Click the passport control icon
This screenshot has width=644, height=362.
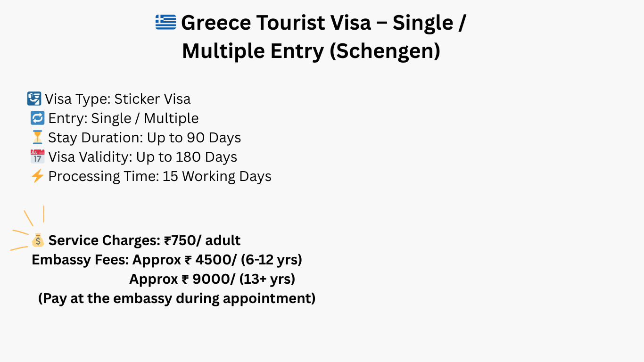click(x=34, y=99)
